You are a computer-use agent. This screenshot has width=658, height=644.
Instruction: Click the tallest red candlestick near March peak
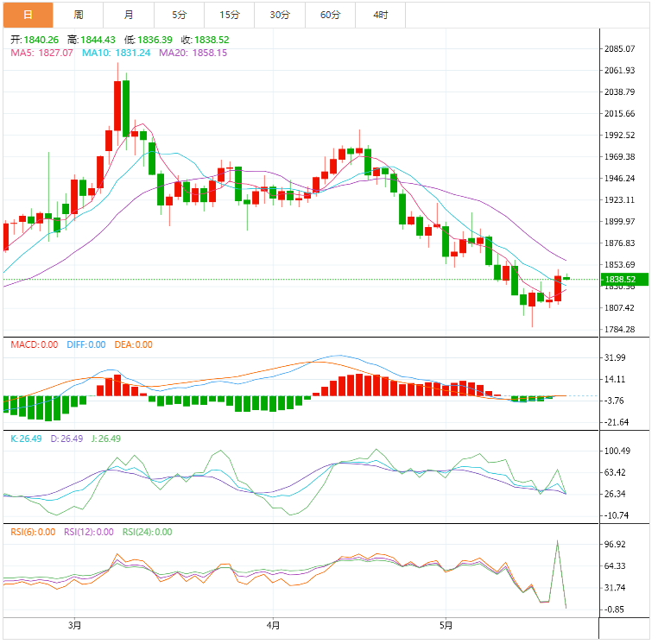point(117,105)
